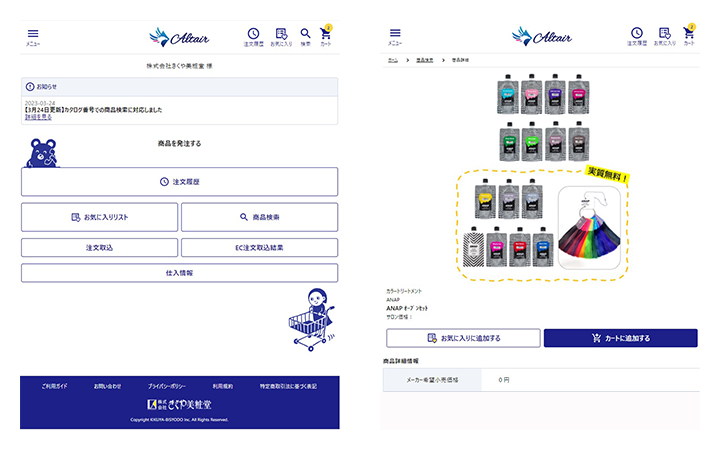This screenshot has width=720, height=450.
Task: Click order history clock icon, left header
Action: (253, 36)
